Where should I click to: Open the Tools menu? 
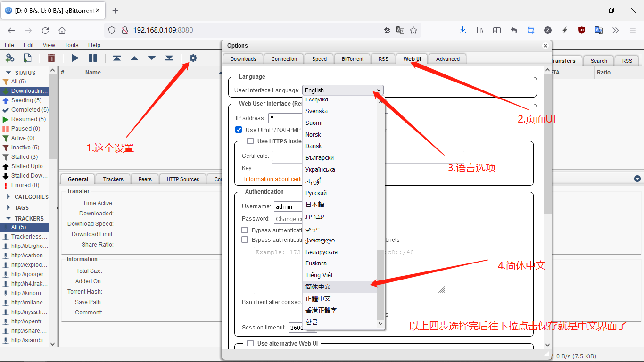[x=72, y=45]
